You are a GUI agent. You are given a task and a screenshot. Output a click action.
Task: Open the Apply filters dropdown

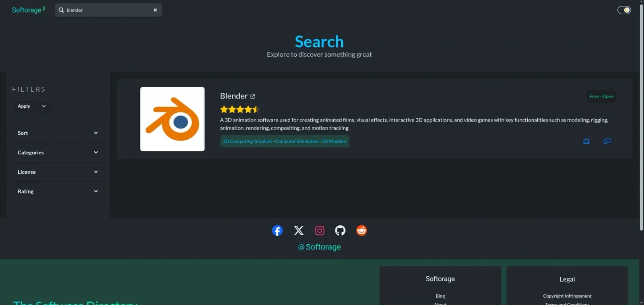32,106
